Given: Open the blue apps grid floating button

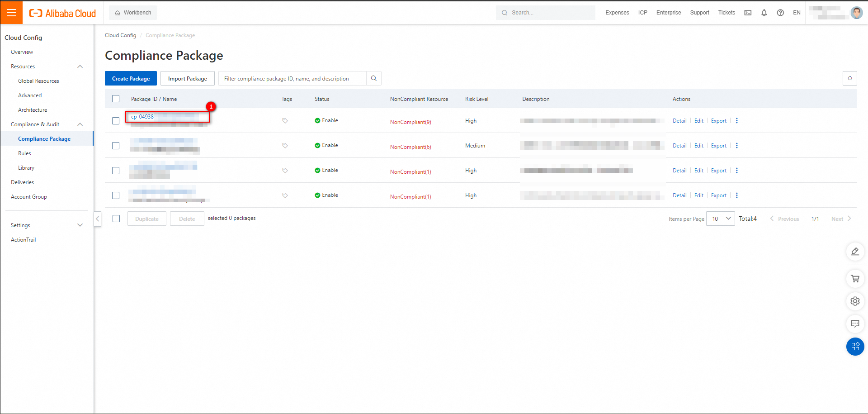Looking at the screenshot, I should (x=855, y=347).
